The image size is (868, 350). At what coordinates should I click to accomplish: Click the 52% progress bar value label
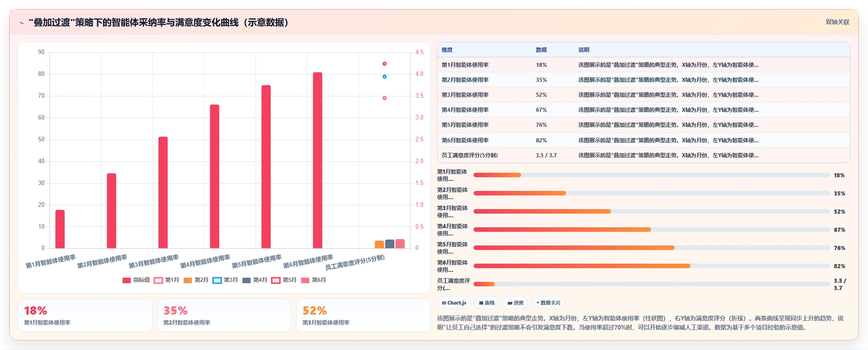click(x=839, y=212)
